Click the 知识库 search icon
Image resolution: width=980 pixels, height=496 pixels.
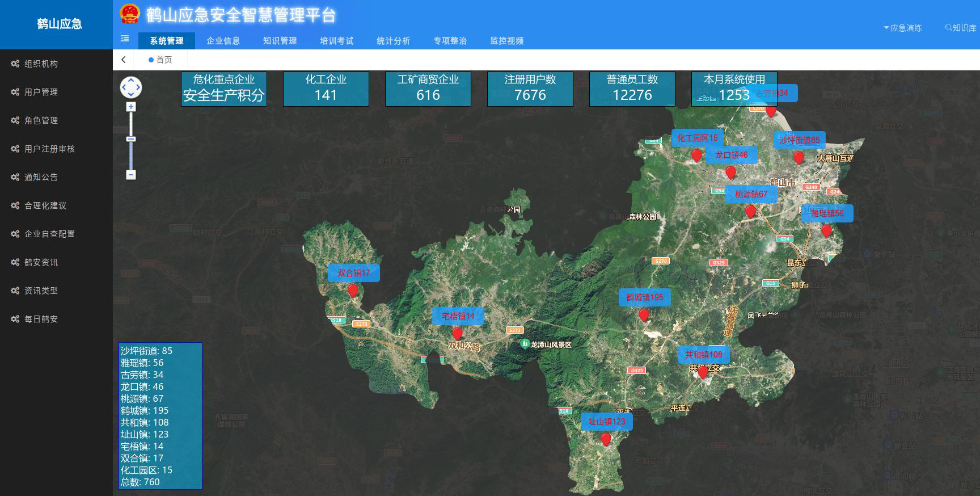tap(948, 28)
